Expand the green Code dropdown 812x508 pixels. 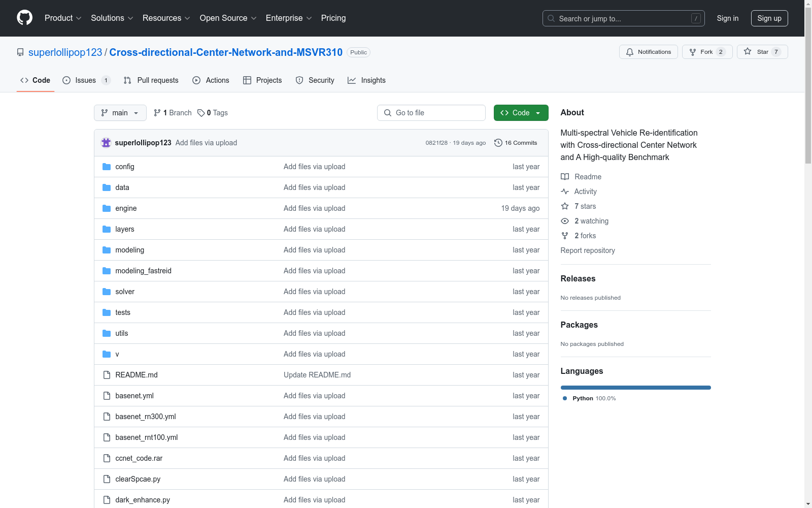coord(521,113)
